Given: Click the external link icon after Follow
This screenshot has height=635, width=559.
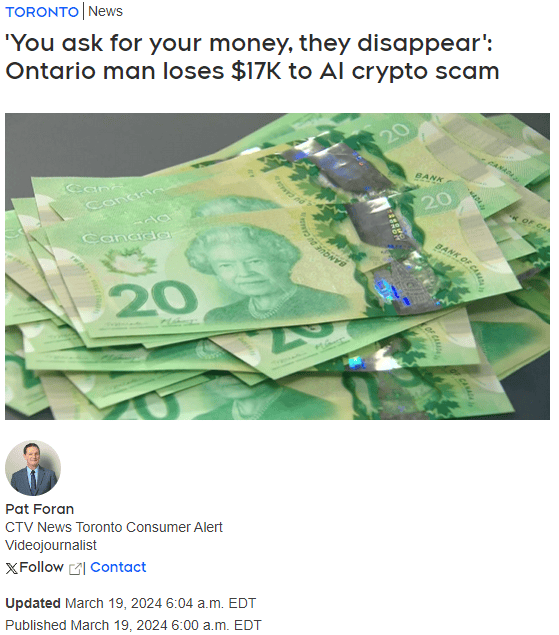Looking at the screenshot, I should (75, 569).
